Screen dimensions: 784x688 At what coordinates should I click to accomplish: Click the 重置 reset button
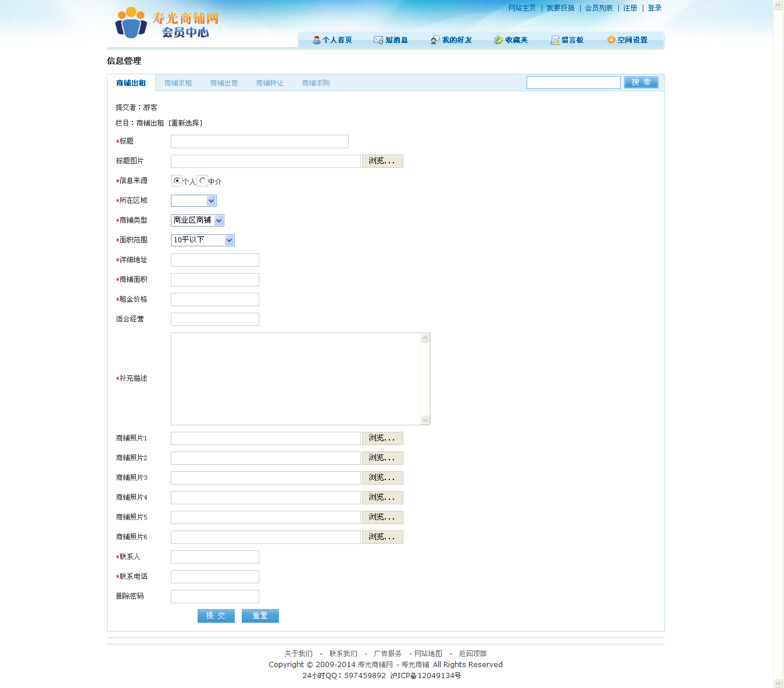(x=260, y=616)
